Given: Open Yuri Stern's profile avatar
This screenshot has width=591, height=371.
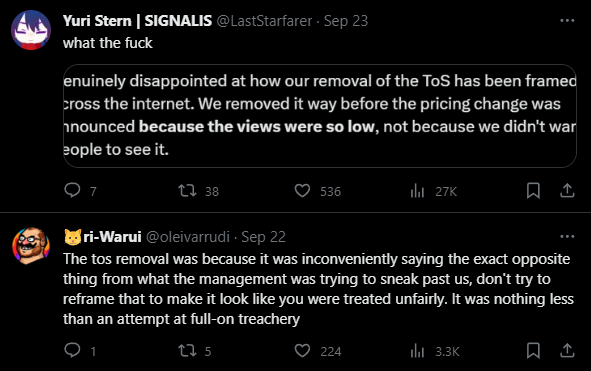Looking at the screenshot, I should point(31,30).
